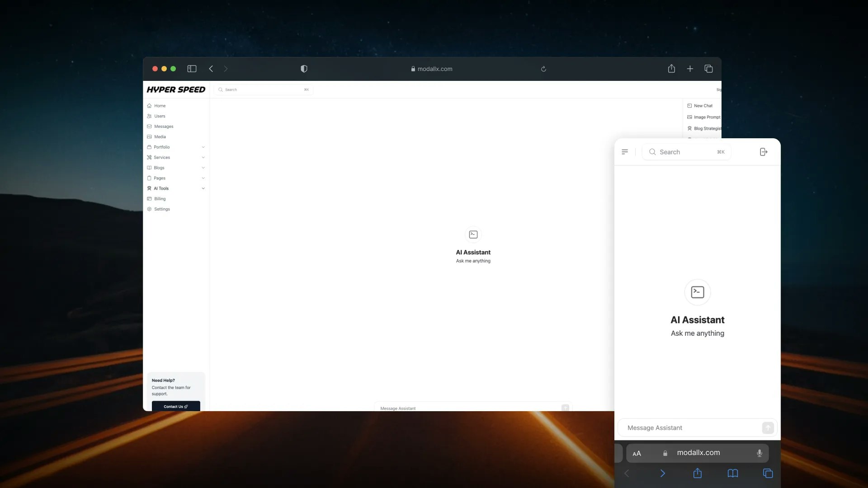Click the Contact Us button
This screenshot has height=488, width=868.
[x=176, y=406]
